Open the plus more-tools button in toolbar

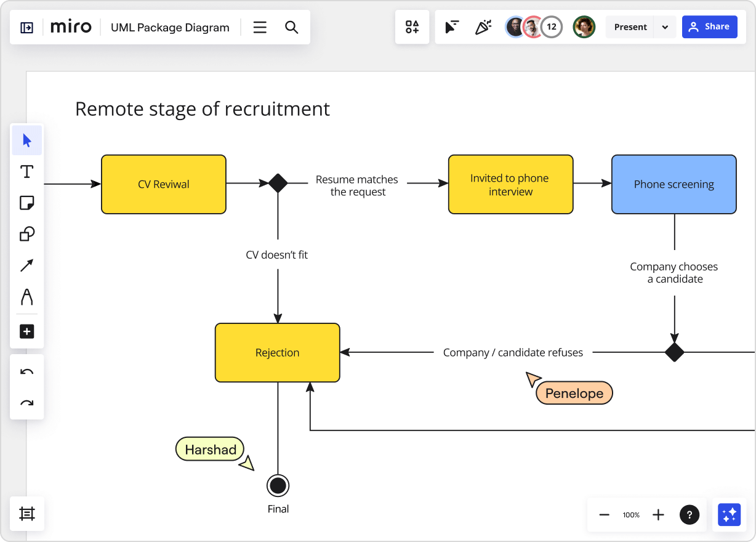(27, 331)
